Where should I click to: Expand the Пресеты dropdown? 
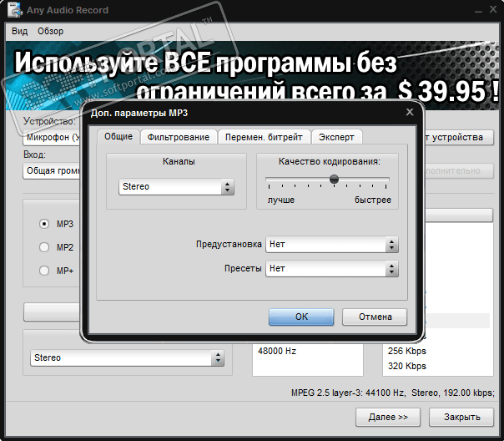332,269
